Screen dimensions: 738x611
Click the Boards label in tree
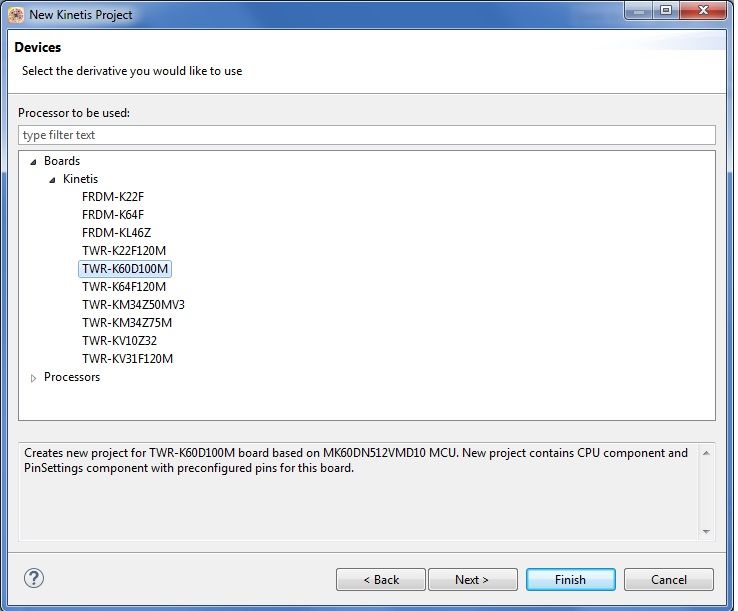click(x=62, y=161)
